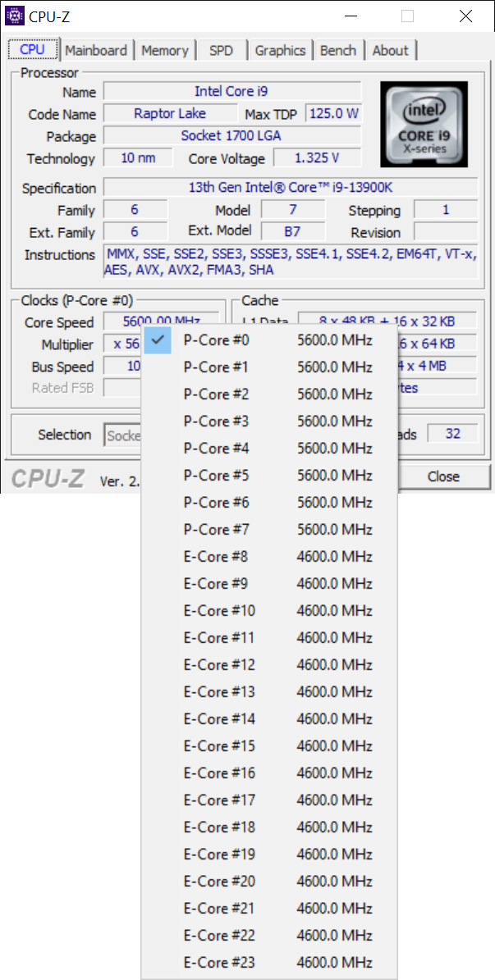Screen dimensions: 495x980
Task: Click the Intel Core i9 X-series logo
Action: 424,123
